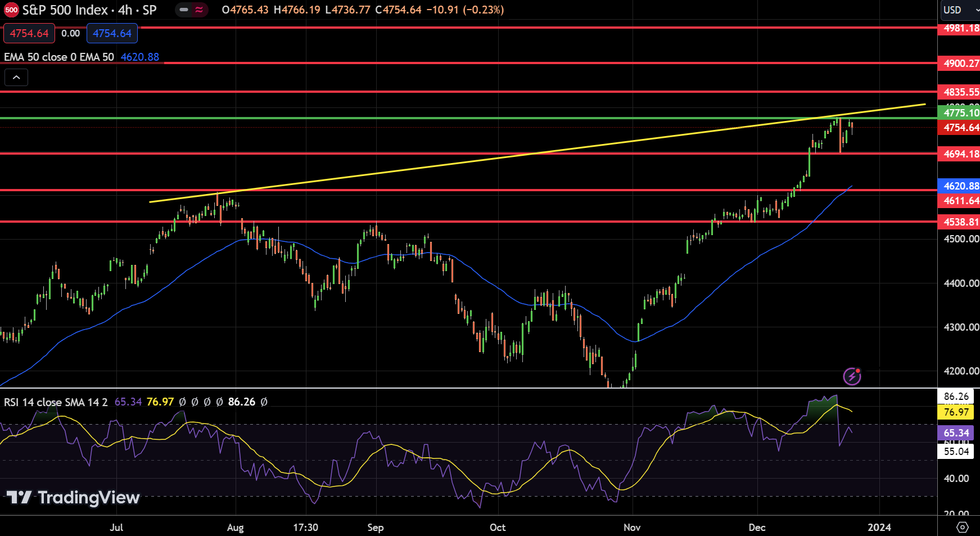Click the 4200.00 price axis tick
Image resolution: width=980 pixels, height=536 pixels.
[x=961, y=371]
